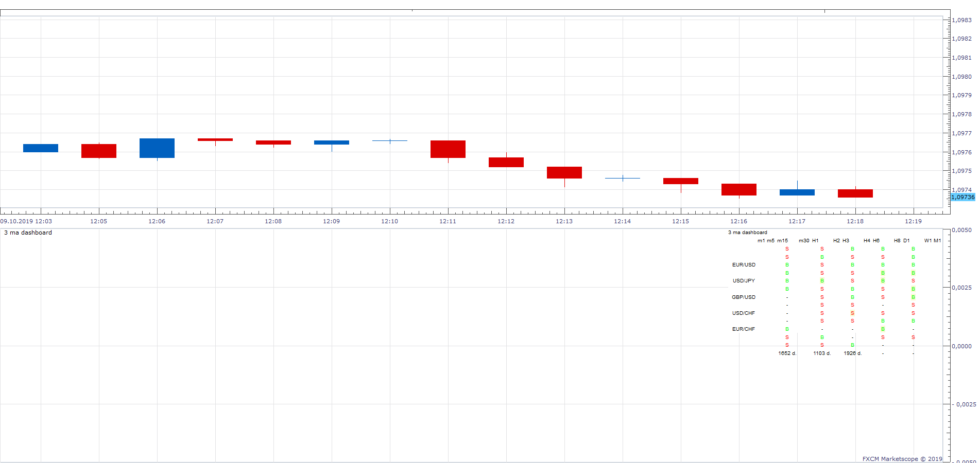Click the 'm30 H1' timeframe header
Image resolution: width=980 pixels, height=463 pixels.
tap(809, 241)
